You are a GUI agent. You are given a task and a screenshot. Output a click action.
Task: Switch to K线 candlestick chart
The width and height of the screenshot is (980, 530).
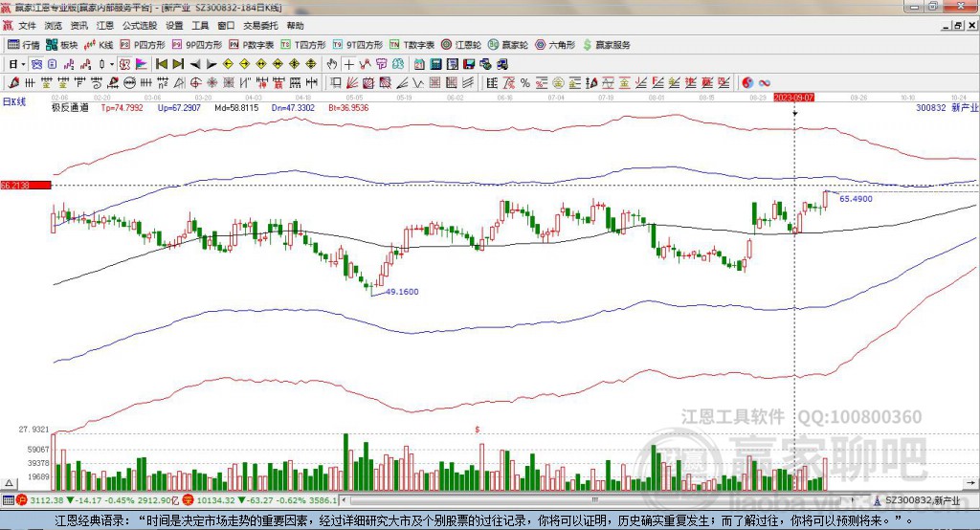click(98, 45)
